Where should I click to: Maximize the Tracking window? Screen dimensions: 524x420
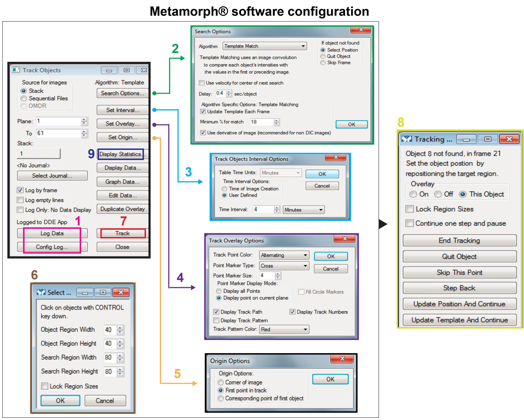tap(487, 139)
